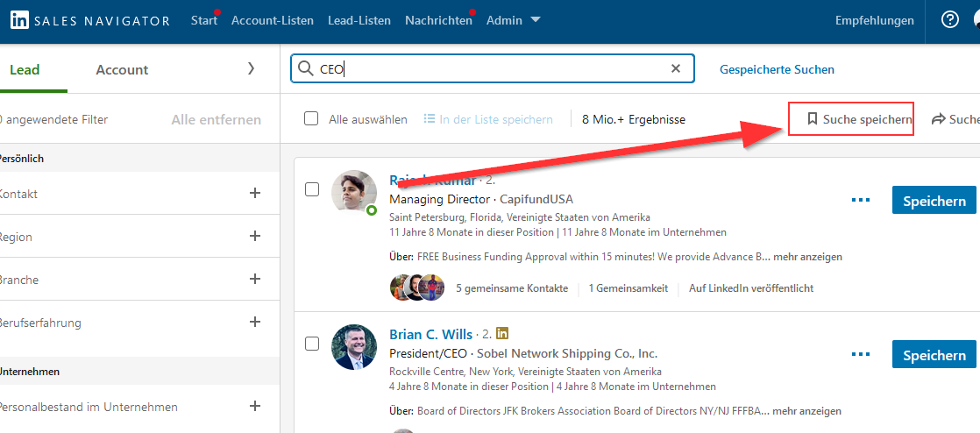
Task: Open the Gespeicherte Suchen link
Action: (777, 69)
